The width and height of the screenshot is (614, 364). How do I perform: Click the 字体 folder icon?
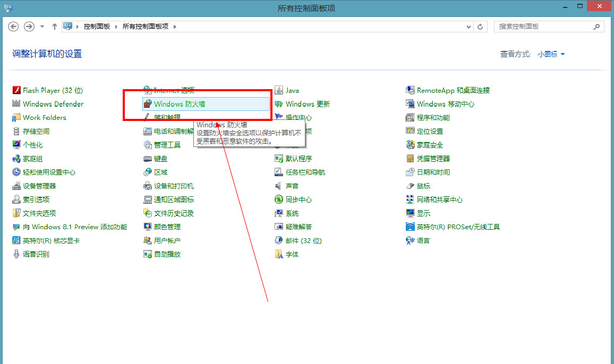[279, 254]
